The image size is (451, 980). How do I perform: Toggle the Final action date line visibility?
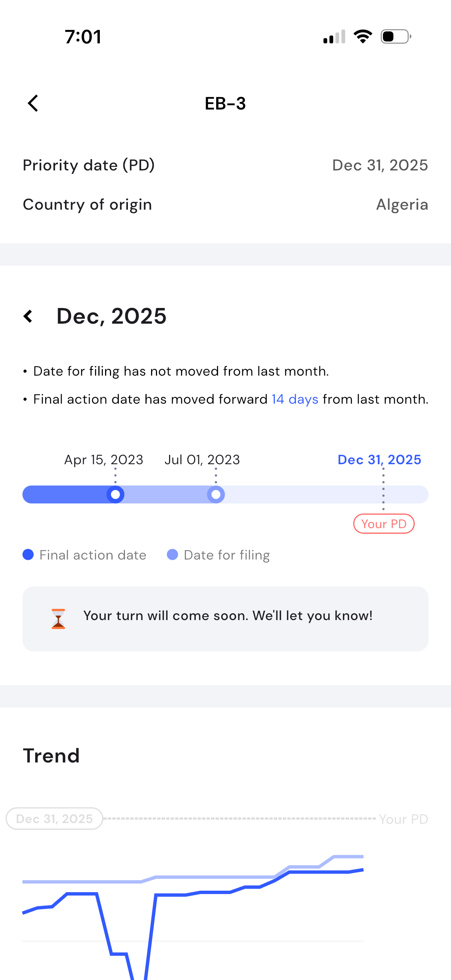(92, 555)
